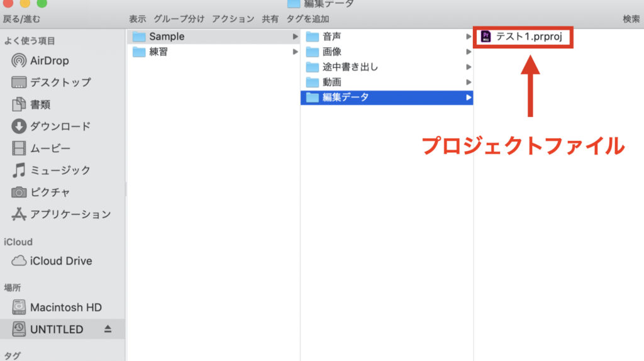Click the ダウンロード sidebar label
The image size is (644, 361).
click(60, 126)
